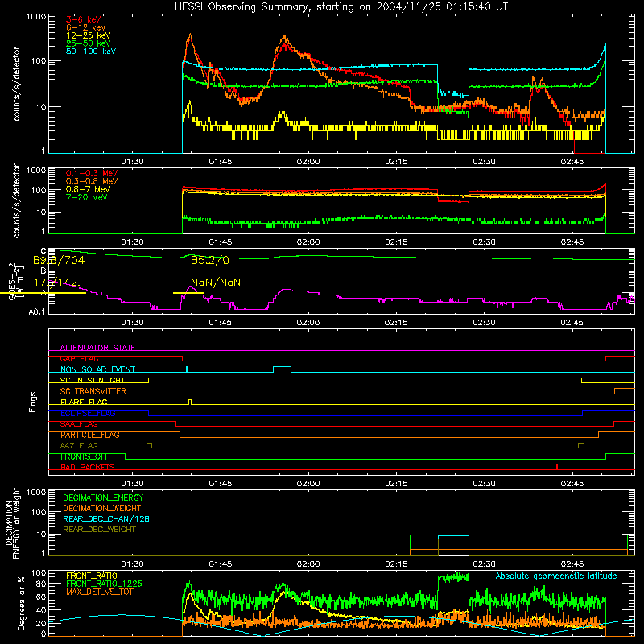Click the Absolute geomagnetic latitude label
The height and width of the screenshot is (644, 644).
(556, 576)
